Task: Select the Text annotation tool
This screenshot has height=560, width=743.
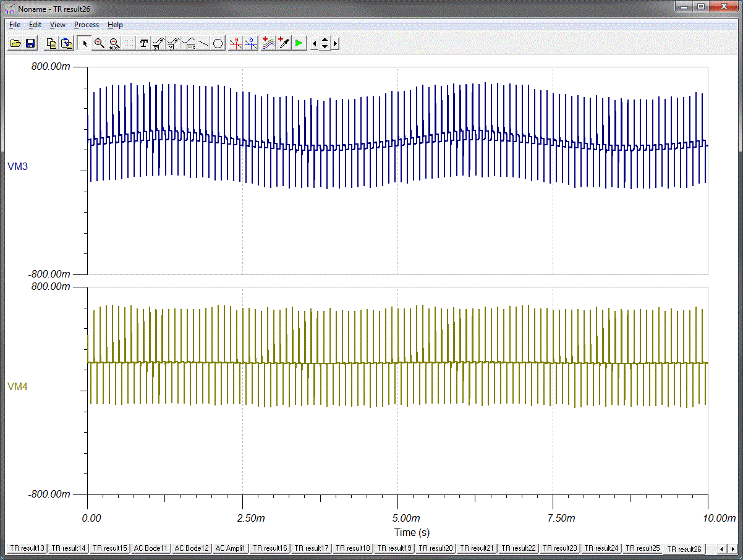Action: click(144, 43)
